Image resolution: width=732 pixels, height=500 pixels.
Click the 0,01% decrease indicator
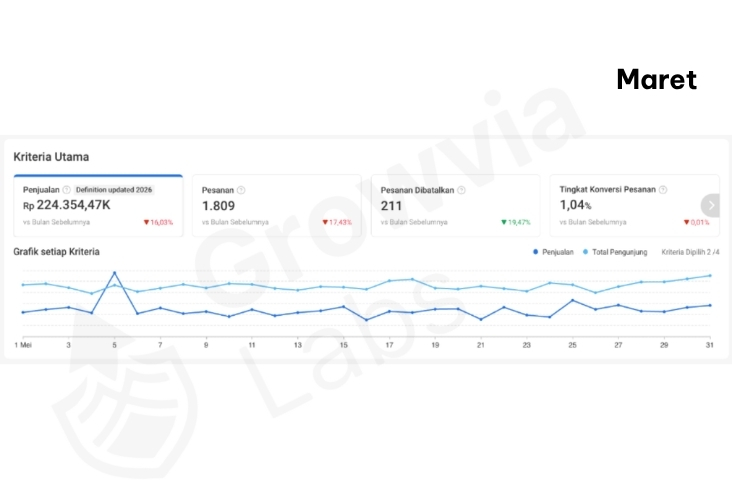tap(697, 222)
